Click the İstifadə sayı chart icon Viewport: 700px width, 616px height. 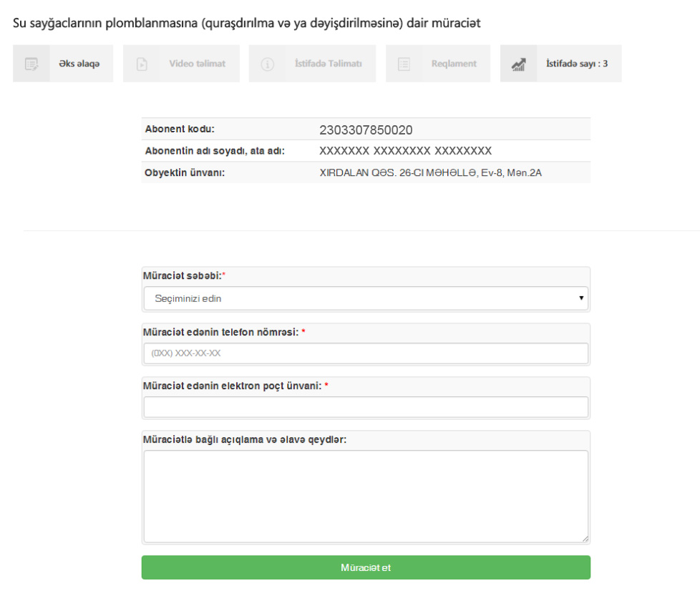[x=518, y=64]
